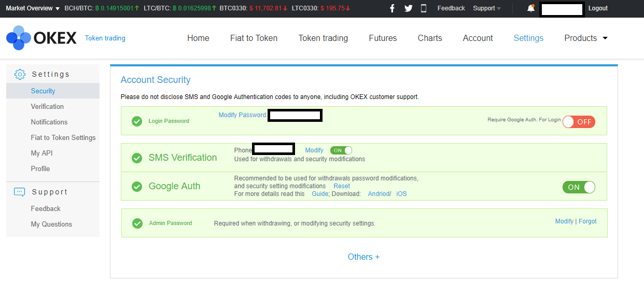The height and width of the screenshot is (281, 644).
Task: Open the Account menu
Action: coord(478,38)
